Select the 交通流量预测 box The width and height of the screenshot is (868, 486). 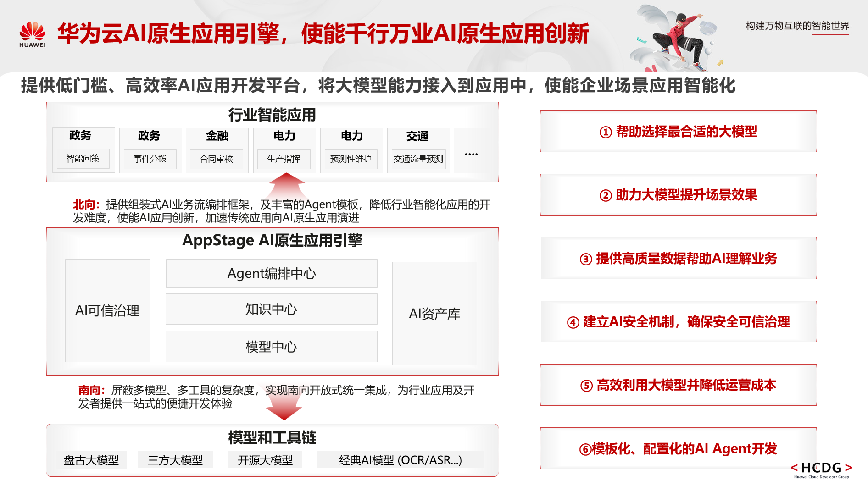click(x=418, y=159)
